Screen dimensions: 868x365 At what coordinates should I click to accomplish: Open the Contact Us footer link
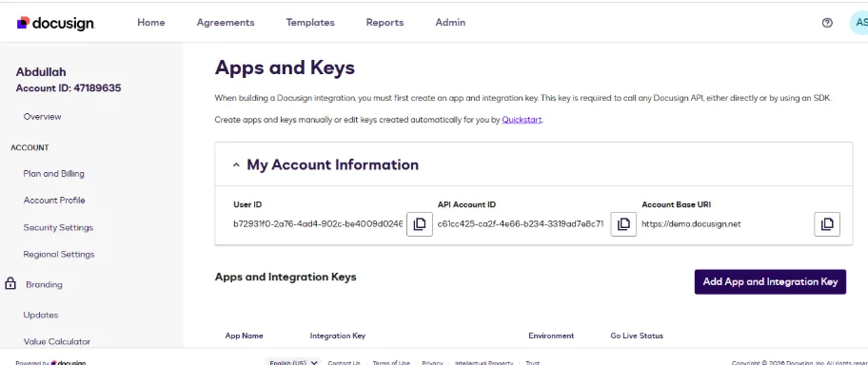344,363
